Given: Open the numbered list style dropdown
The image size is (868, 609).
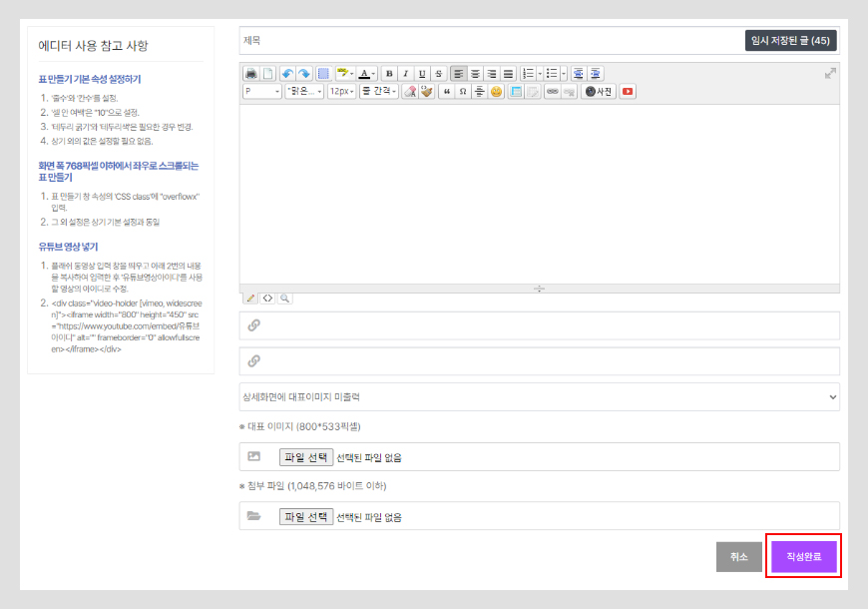Looking at the screenshot, I should click(540, 73).
